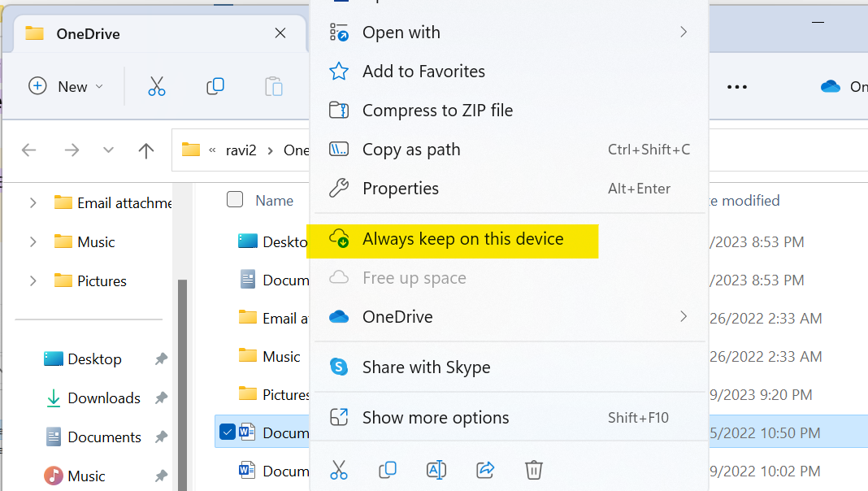Open Properties from context menu
Screen dimensions: 868x491
coord(510,189)
